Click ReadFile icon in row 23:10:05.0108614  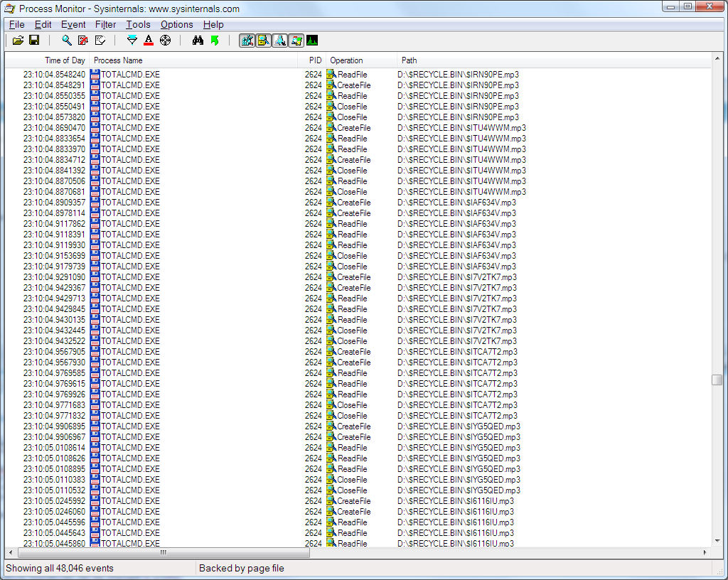coord(331,448)
